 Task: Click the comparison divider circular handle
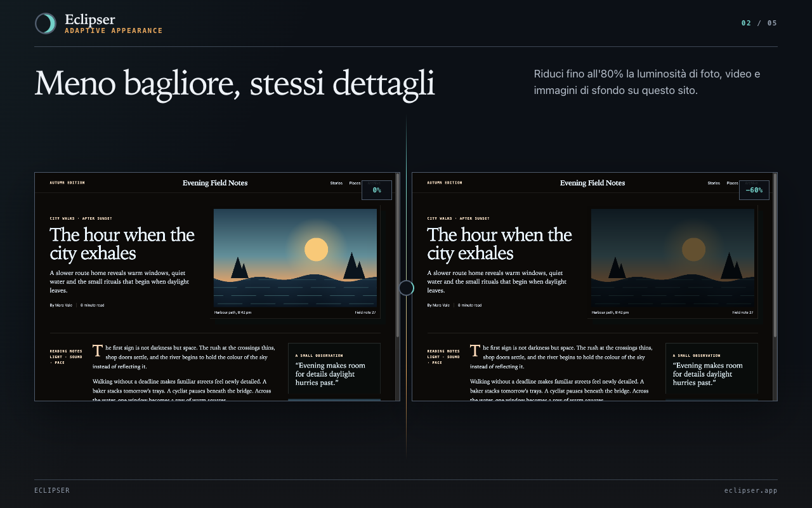pos(406,288)
